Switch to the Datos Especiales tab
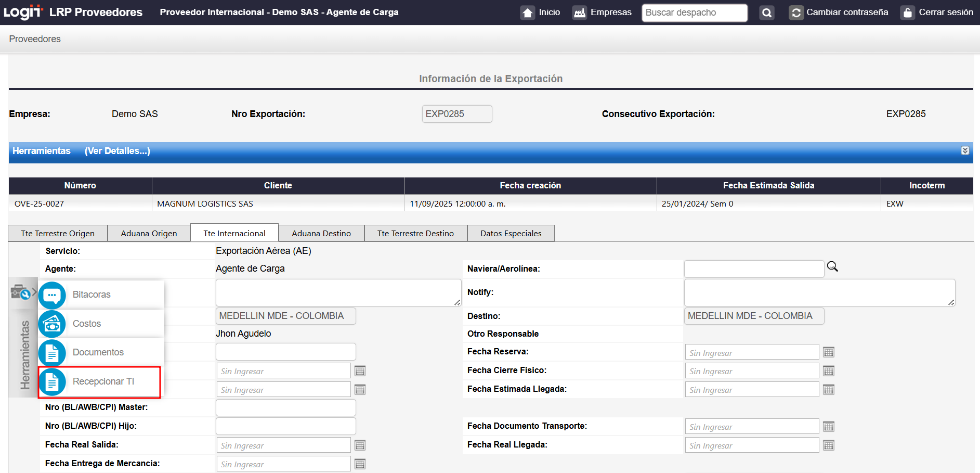Viewport: 980px width, 473px height. tap(511, 234)
